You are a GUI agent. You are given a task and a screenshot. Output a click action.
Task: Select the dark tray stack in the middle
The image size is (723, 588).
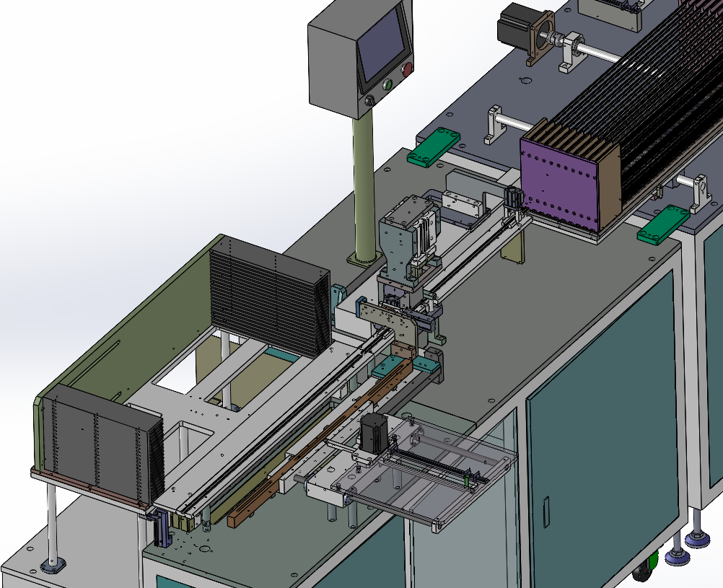(x=271, y=296)
